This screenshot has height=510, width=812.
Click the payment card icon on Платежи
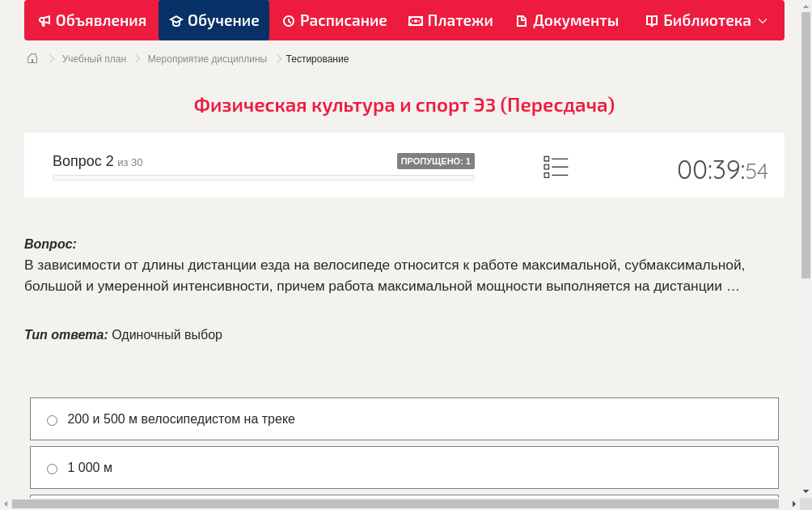tap(416, 20)
